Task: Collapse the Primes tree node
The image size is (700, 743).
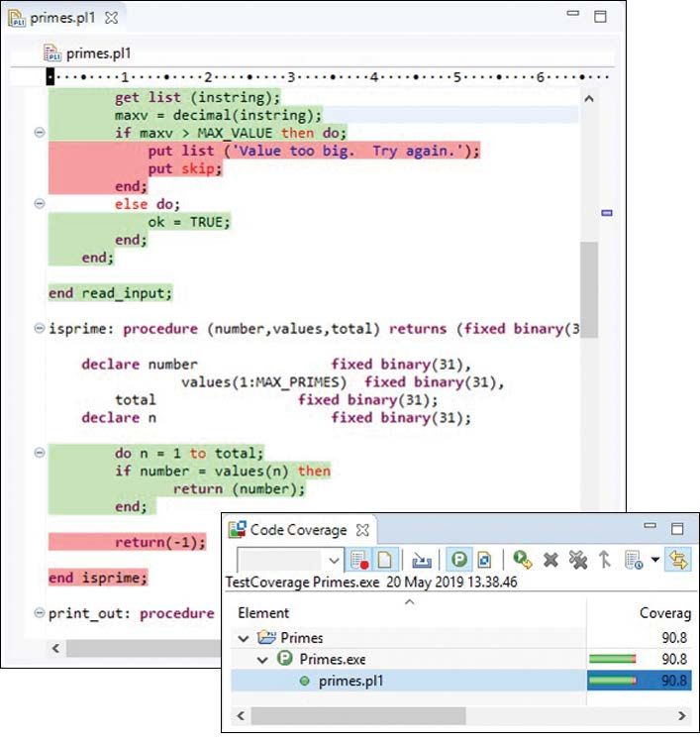Action: (244, 638)
